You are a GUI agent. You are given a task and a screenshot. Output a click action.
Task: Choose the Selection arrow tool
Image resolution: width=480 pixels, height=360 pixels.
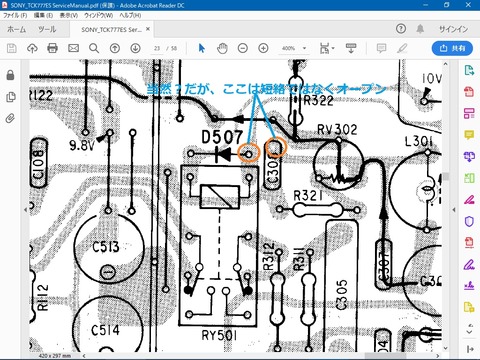(x=201, y=48)
